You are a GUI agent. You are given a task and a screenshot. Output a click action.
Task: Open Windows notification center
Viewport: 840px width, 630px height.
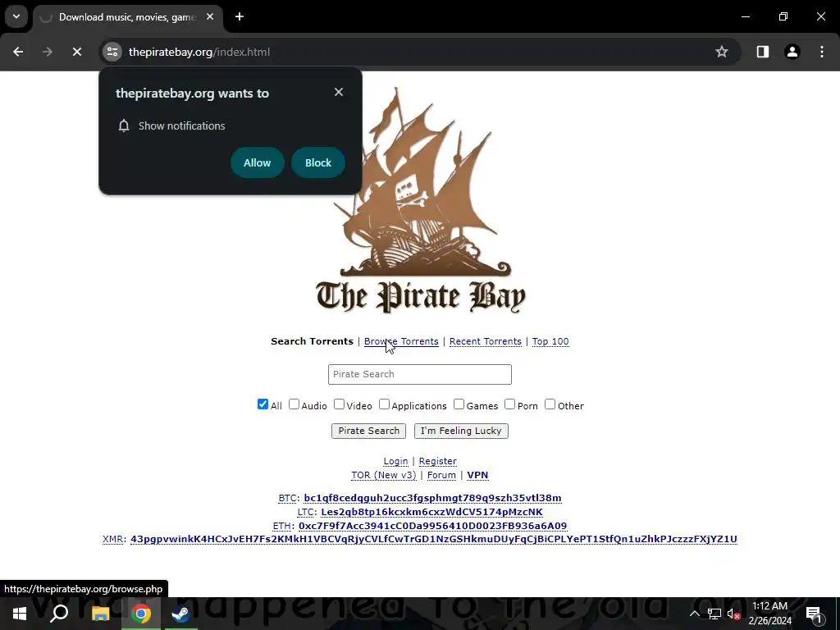click(x=814, y=614)
